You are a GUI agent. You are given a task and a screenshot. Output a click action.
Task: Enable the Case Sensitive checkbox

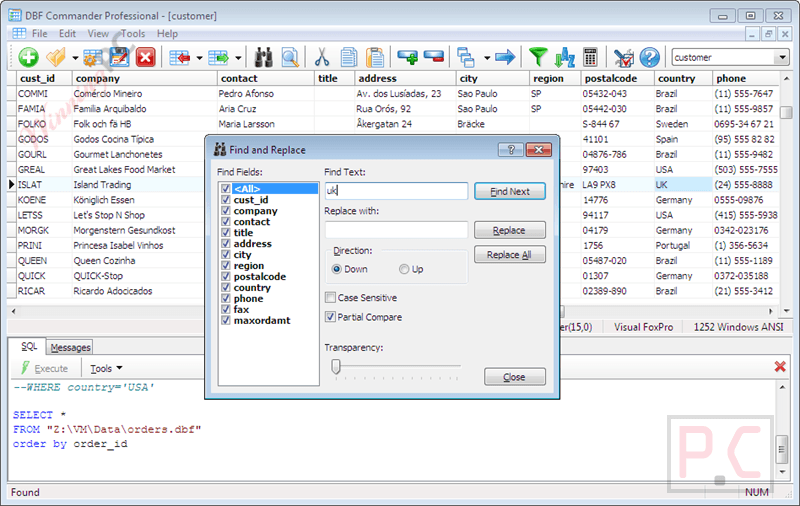[331, 297]
